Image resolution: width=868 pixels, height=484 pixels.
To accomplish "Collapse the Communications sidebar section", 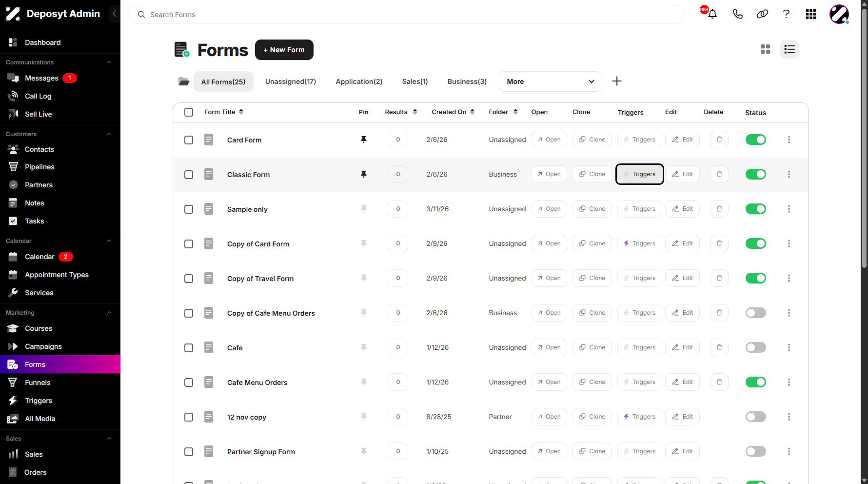I will [109, 62].
